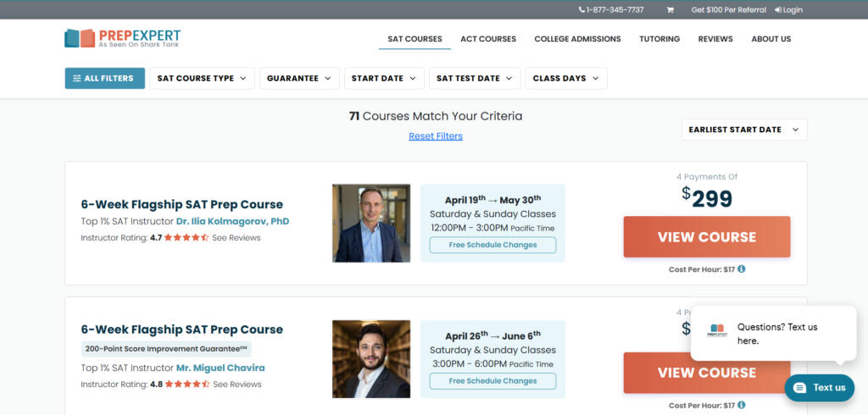Screen dimensions: 868x415
Task: Click the Reset Filters link
Action: 436,136
